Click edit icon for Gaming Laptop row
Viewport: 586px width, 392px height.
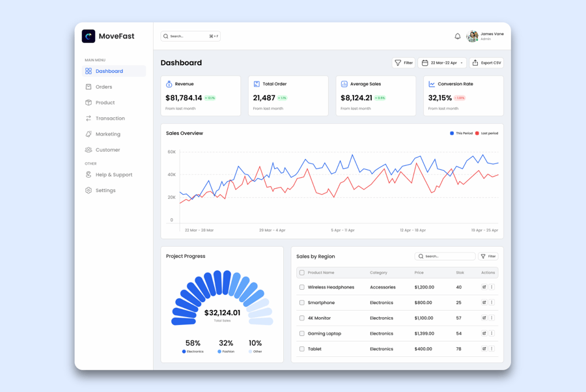click(x=484, y=333)
